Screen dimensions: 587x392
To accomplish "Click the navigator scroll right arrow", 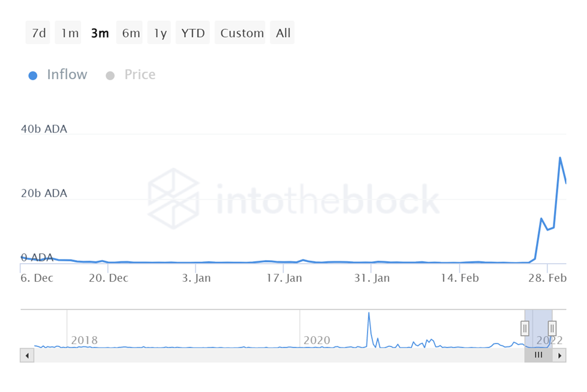I will (x=559, y=355).
